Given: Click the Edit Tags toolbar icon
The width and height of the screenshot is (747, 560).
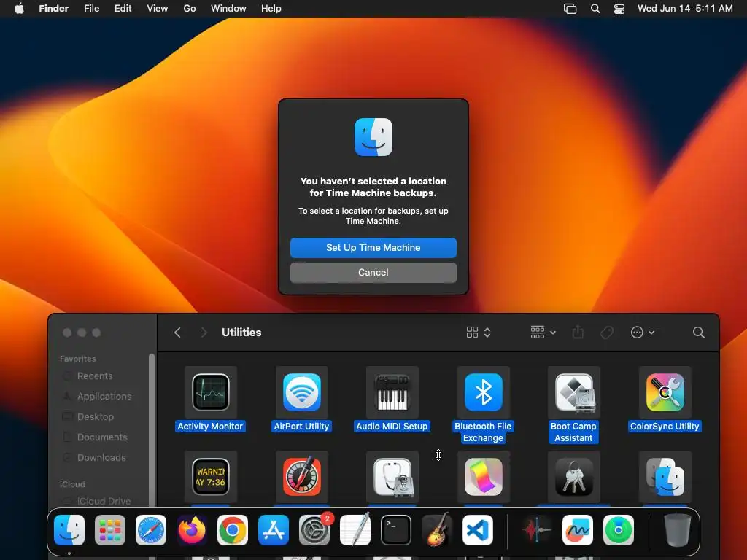Looking at the screenshot, I should (606, 332).
